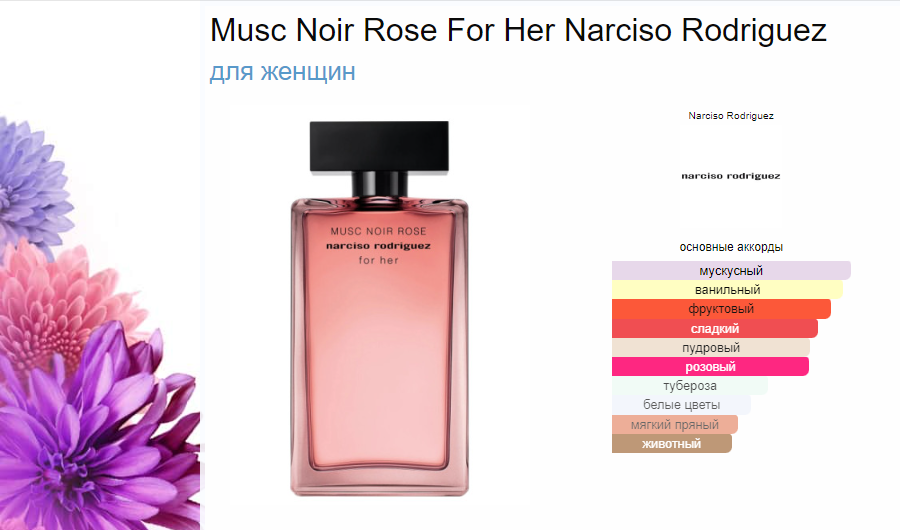900x530 pixels.
Task: Click the основные аккорды heading
Action: (731, 247)
